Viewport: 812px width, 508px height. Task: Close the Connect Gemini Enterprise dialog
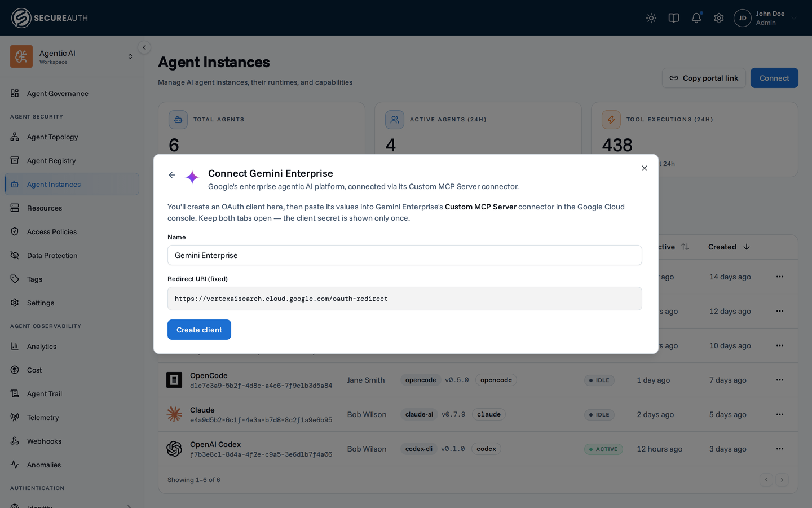click(645, 168)
